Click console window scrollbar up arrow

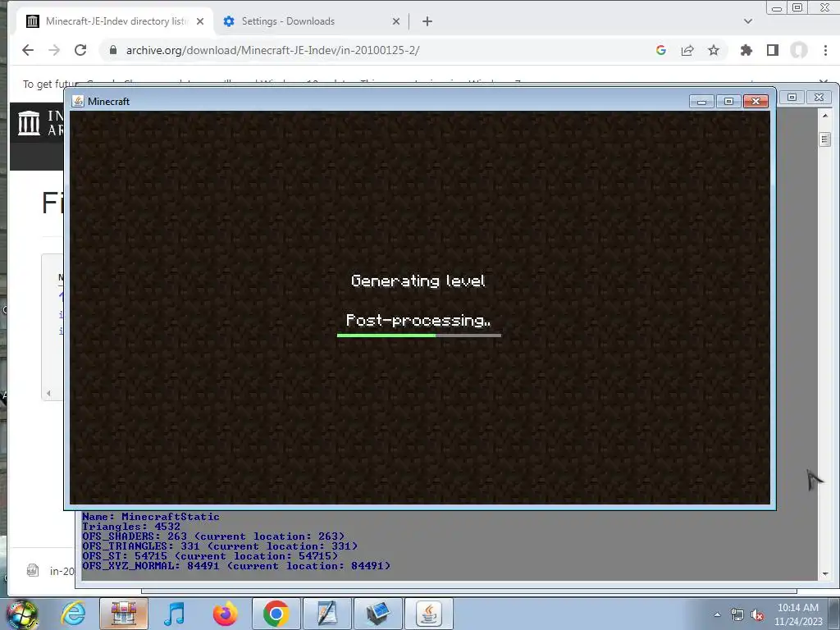point(825,116)
